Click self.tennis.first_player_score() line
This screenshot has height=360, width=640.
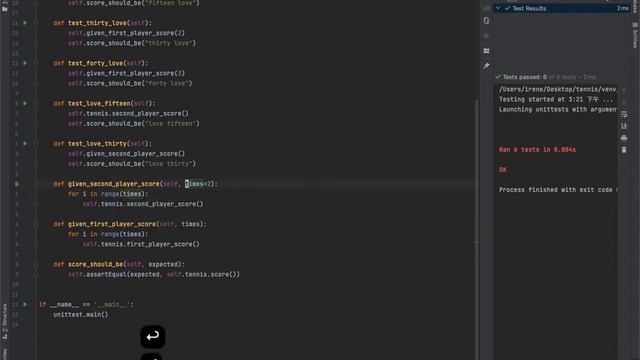pos(141,244)
